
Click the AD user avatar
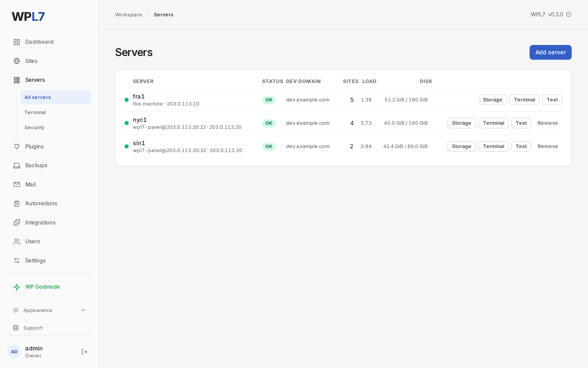point(14,352)
